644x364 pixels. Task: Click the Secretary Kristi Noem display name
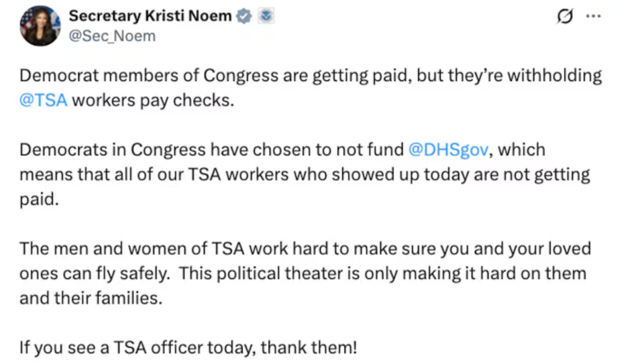(151, 16)
